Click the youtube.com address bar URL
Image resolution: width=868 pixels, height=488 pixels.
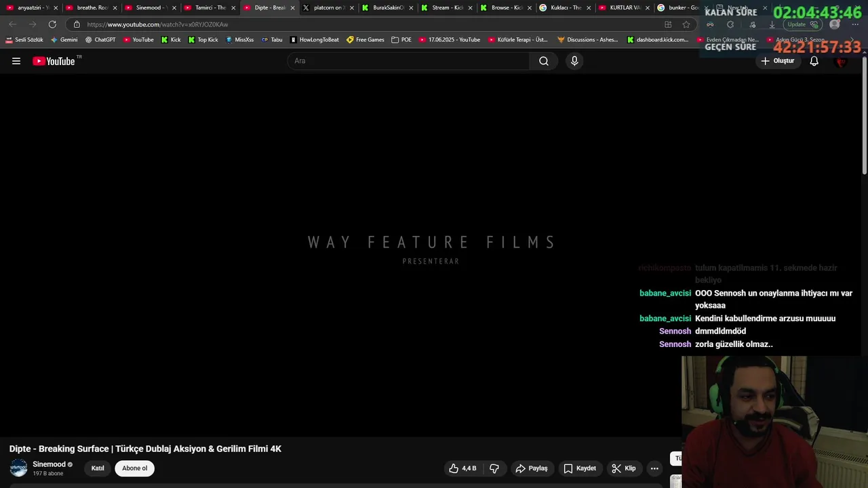point(157,24)
